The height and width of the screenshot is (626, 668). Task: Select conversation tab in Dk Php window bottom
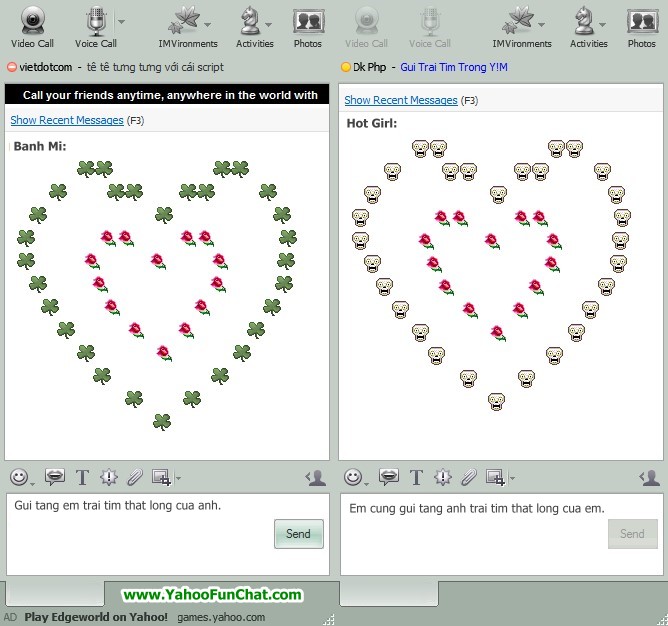click(x=389, y=593)
